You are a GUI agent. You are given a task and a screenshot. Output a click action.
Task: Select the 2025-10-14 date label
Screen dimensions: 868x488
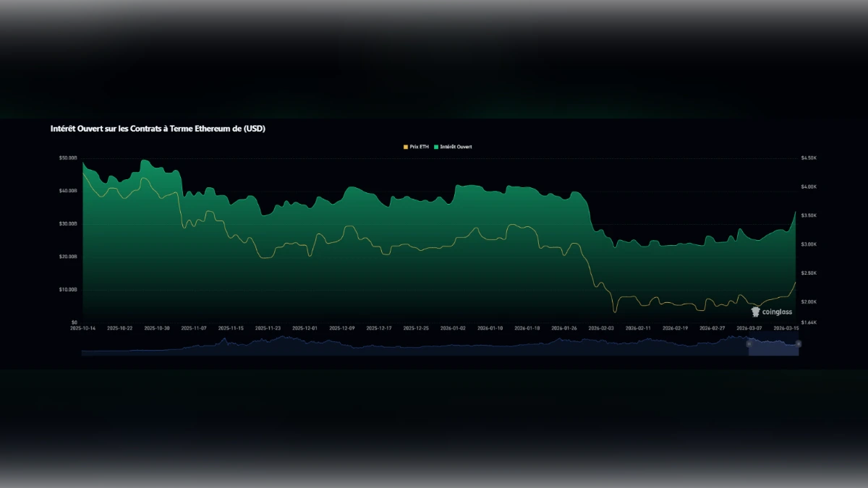pos(82,326)
